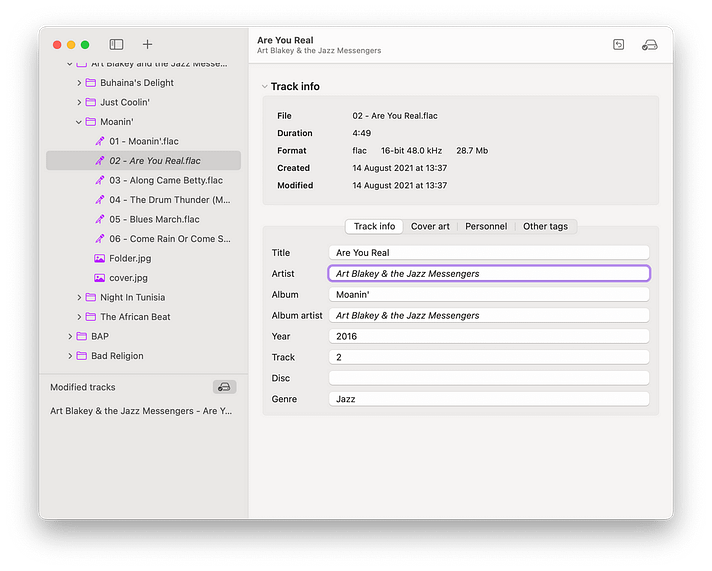The height and width of the screenshot is (571, 712).
Task: Select 05 - Blues March.flac
Action: pyautogui.click(x=143, y=219)
